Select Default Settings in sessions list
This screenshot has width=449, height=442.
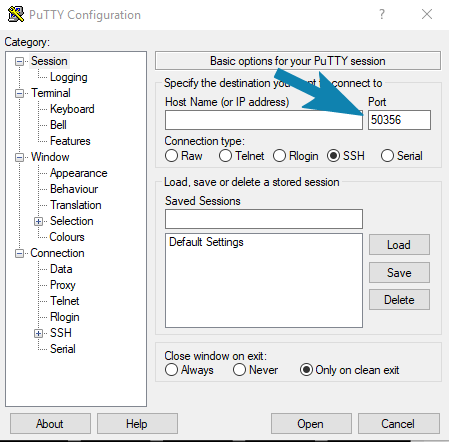click(206, 242)
